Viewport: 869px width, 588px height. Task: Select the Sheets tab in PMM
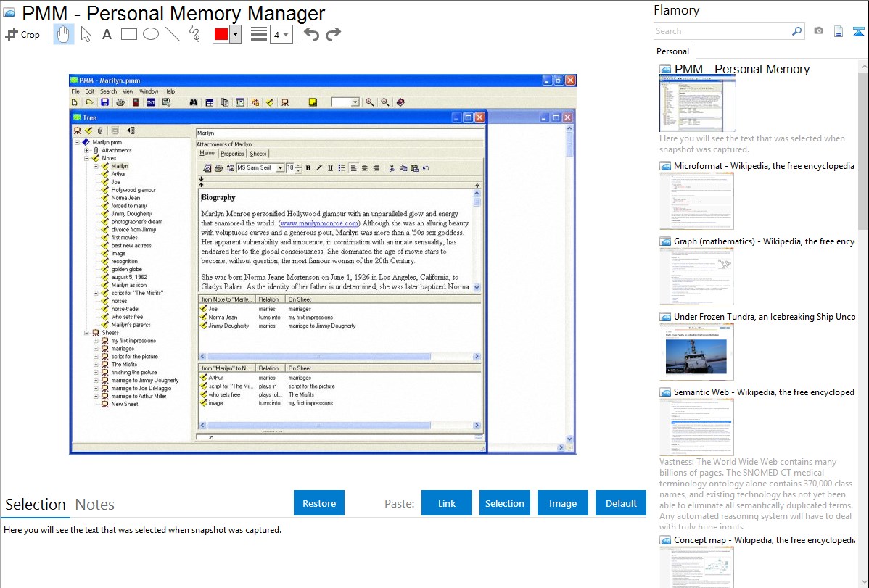258,154
